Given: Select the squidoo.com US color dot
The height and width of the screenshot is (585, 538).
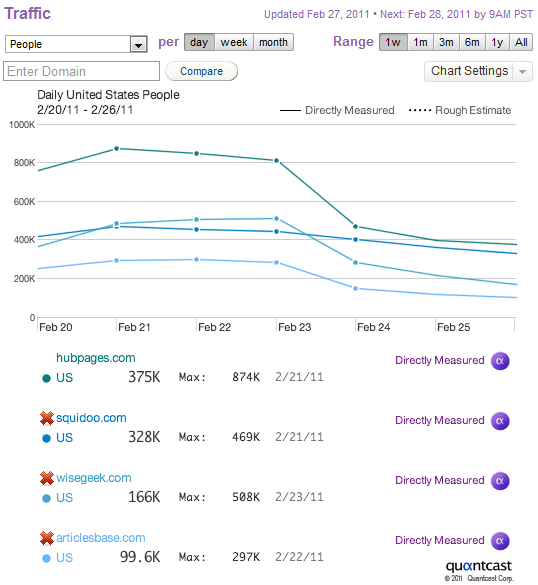Looking at the screenshot, I should click(46, 438).
